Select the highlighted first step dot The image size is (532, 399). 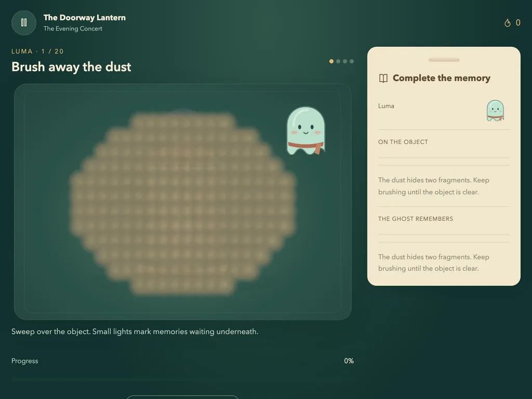pyautogui.click(x=331, y=61)
